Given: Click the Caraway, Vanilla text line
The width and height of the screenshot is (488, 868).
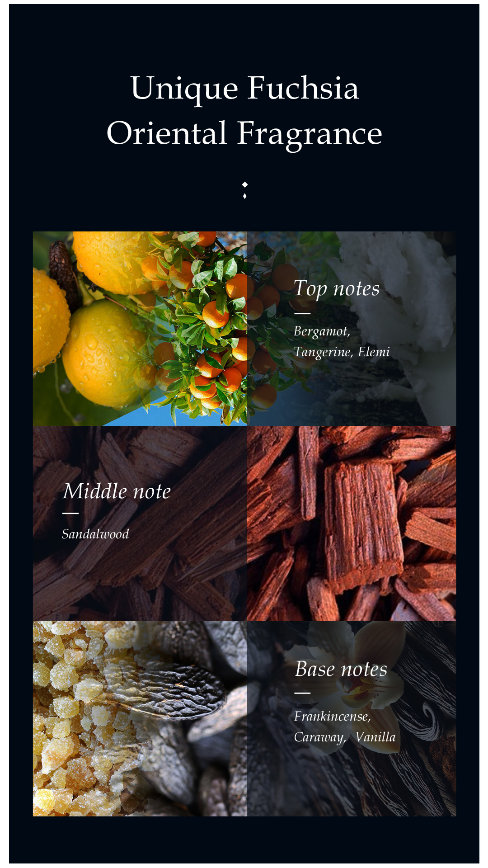Looking at the screenshot, I should [345, 737].
